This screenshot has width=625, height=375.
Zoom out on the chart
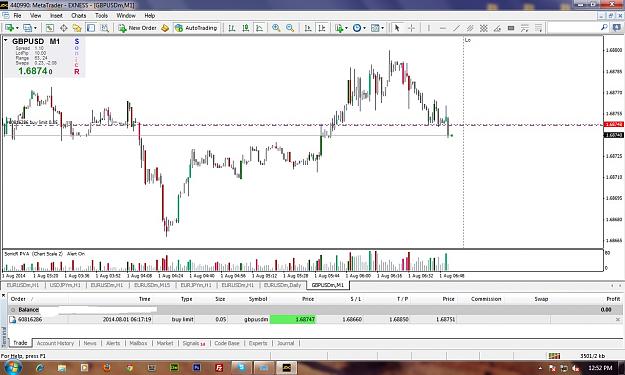tap(290, 28)
